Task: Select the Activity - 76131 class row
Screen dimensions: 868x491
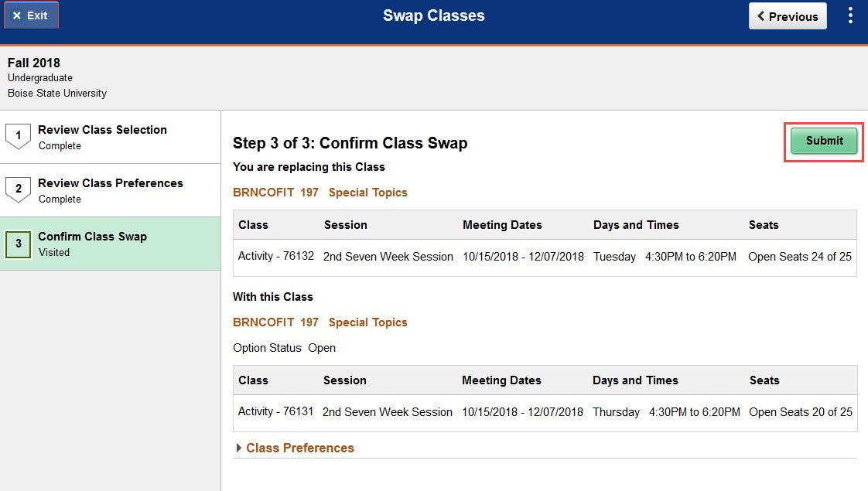Action: pos(545,412)
